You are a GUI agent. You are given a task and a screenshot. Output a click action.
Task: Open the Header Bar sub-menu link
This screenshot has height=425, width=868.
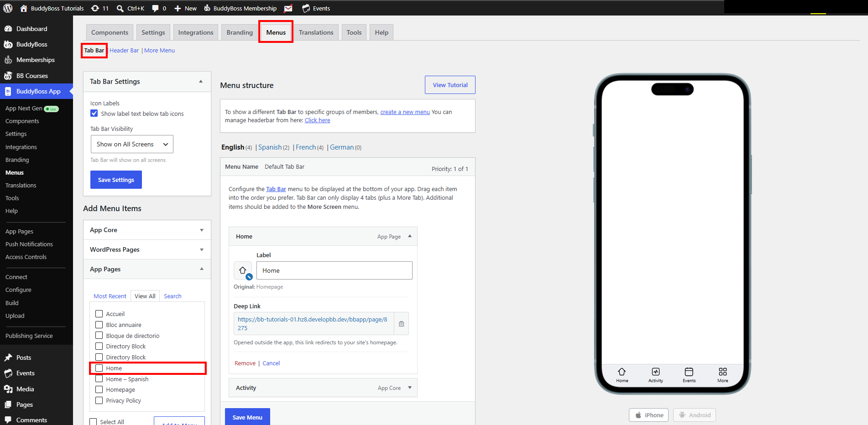124,51
